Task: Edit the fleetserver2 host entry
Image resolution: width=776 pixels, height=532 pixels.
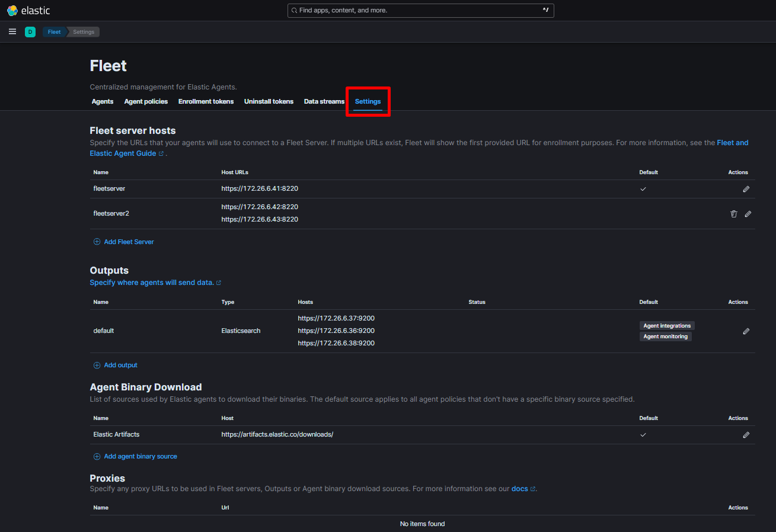Action: (748, 214)
